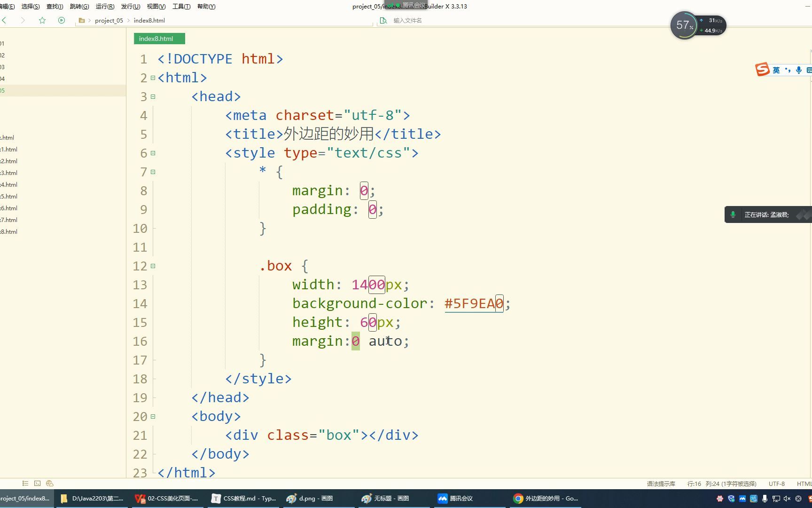This screenshot has height=508, width=812.
Task: Open the 查找 menu
Action: coord(55,6)
